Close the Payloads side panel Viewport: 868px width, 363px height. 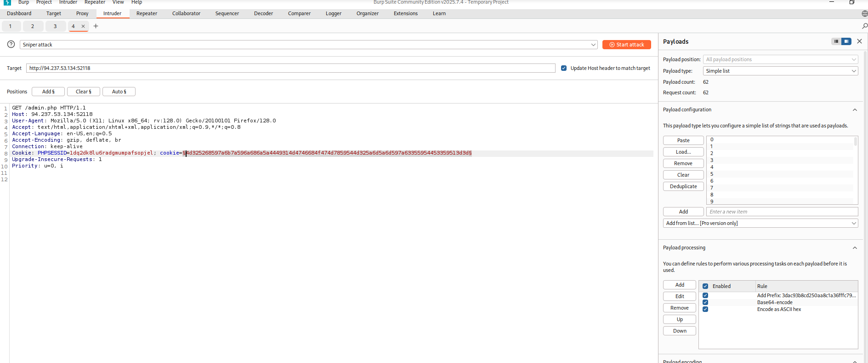coord(859,41)
